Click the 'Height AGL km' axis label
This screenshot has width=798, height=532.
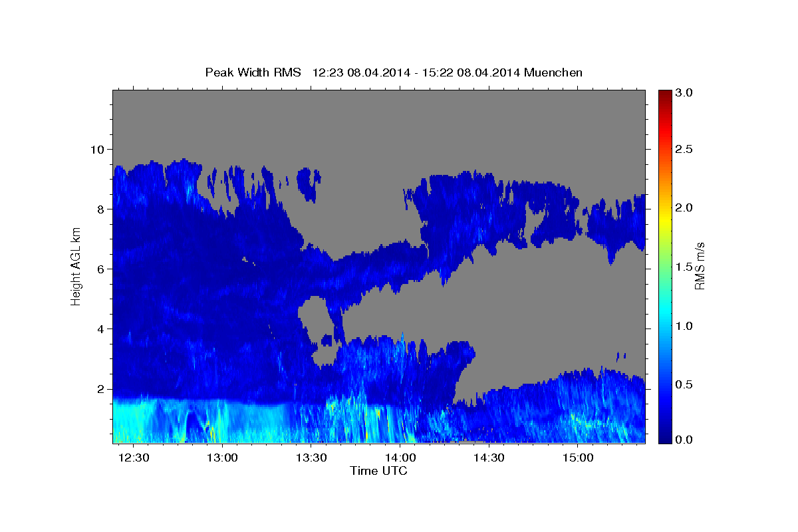[76, 266]
